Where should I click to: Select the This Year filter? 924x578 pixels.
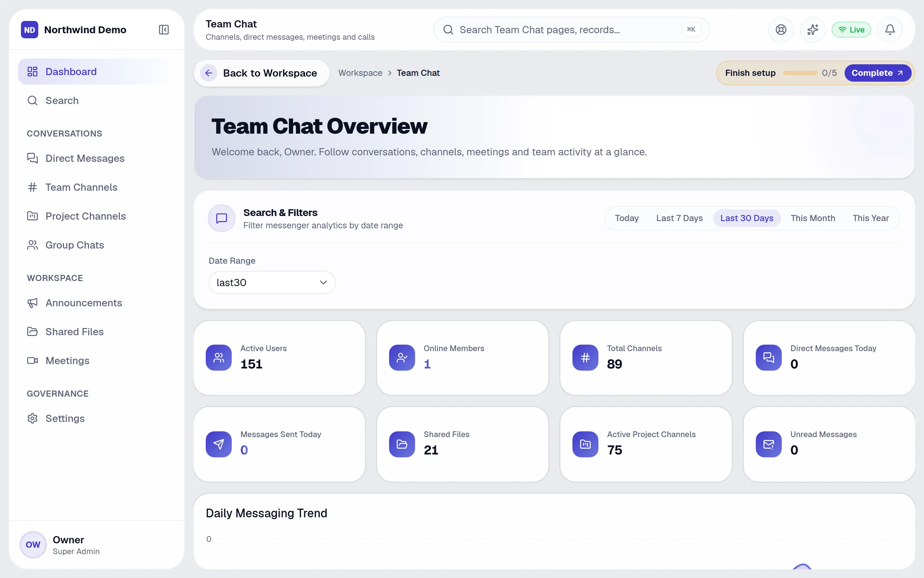pos(871,218)
